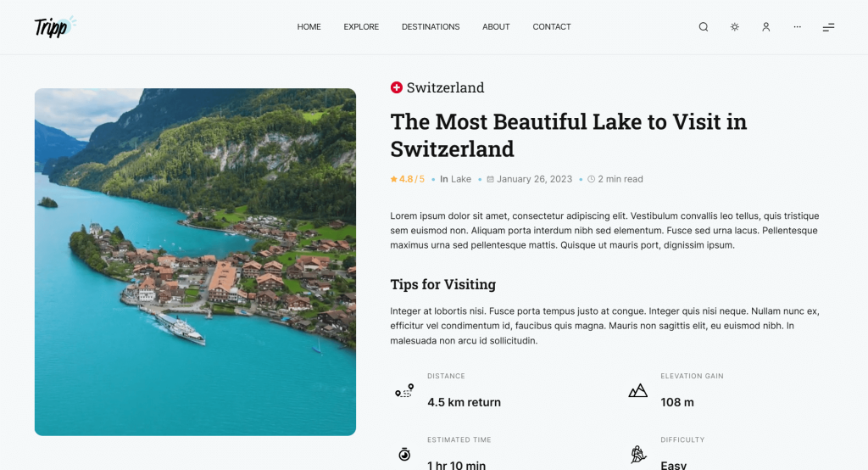Click the difficulty hiker icon

(x=638, y=455)
